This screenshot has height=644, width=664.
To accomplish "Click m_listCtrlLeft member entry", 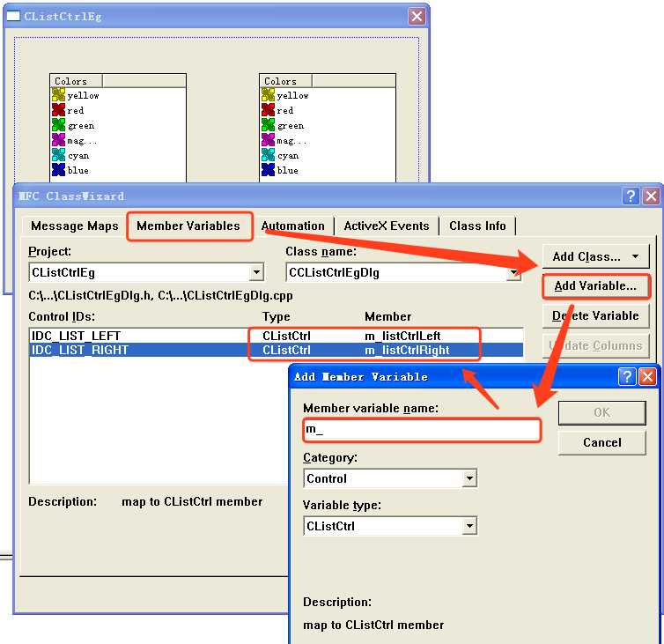I will 402,336.
